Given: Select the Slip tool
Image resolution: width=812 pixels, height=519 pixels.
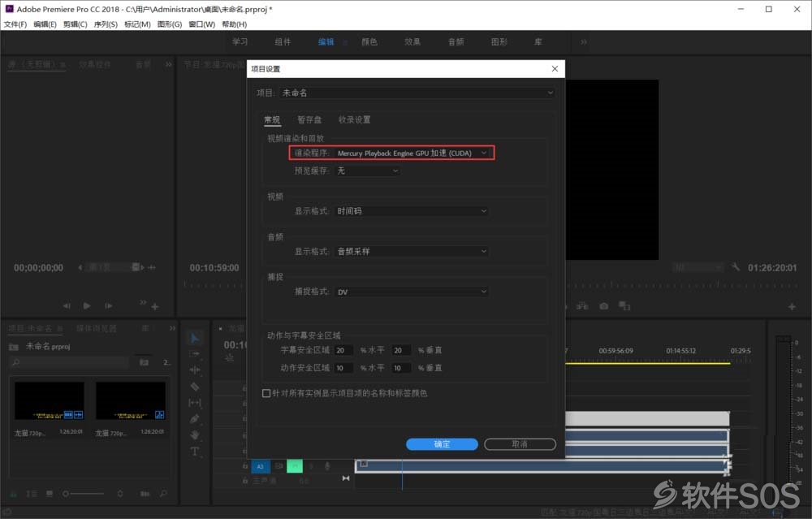Looking at the screenshot, I should pyautogui.click(x=194, y=403).
